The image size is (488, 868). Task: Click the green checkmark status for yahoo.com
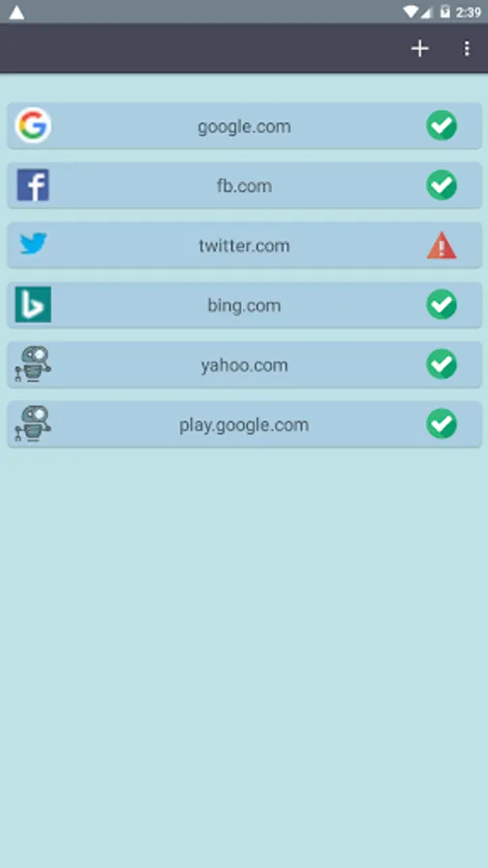pyautogui.click(x=442, y=365)
